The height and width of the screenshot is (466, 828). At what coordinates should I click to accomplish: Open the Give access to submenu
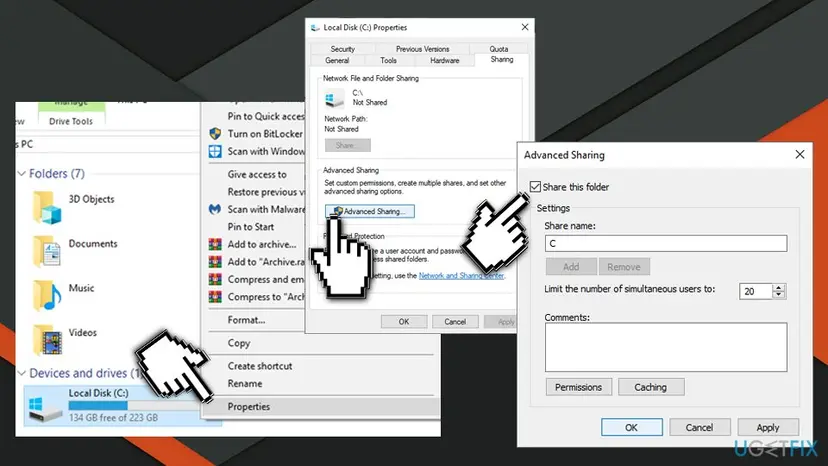pyautogui.click(x=257, y=174)
